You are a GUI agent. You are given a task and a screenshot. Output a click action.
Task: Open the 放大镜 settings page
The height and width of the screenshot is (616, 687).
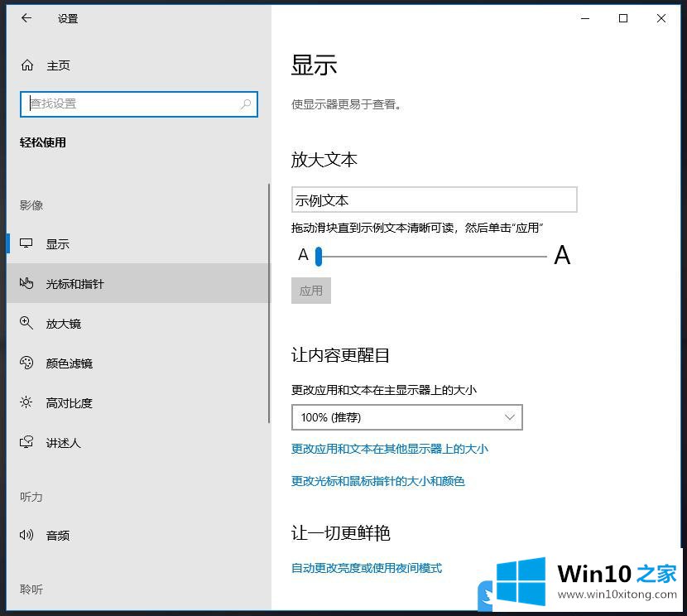pyautogui.click(x=64, y=324)
